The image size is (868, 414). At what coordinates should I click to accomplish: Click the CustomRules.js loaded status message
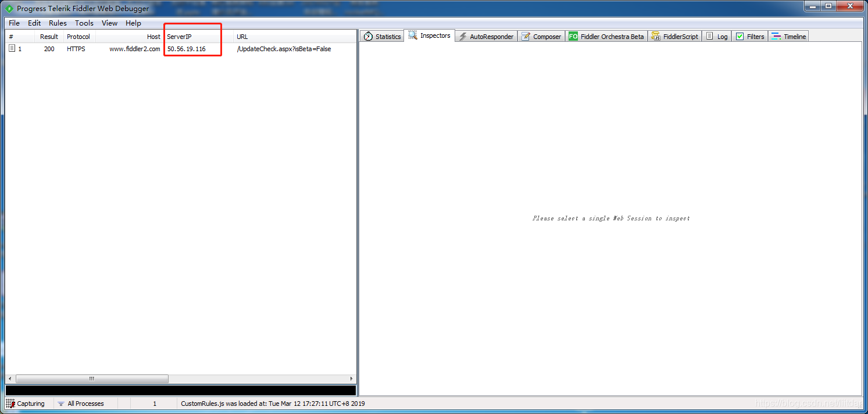(x=273, y=404)
